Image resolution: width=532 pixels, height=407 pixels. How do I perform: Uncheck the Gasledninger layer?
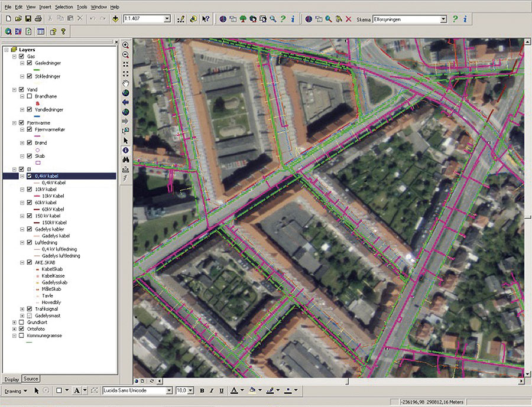29,63
